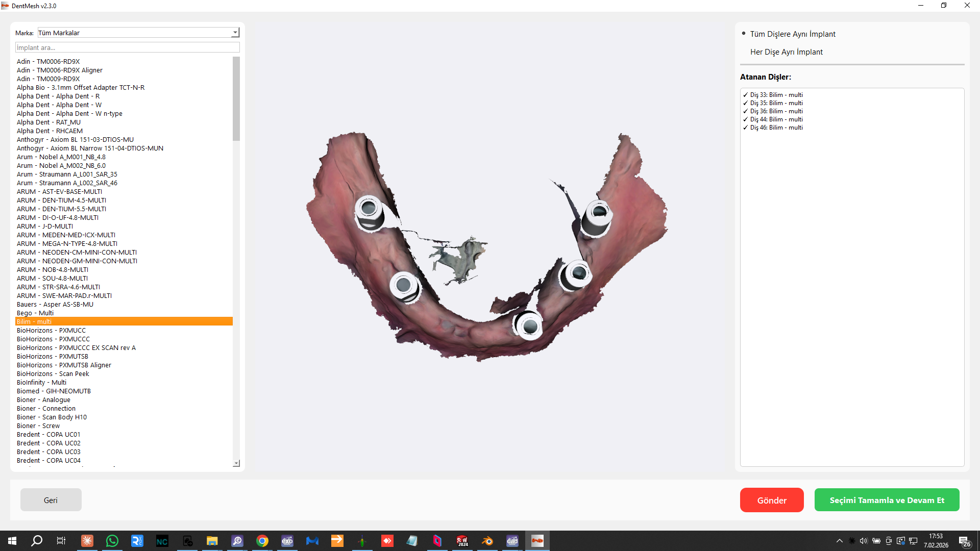Open Google Chrome from the taskbar
This screenshot has width=980, height=551.
point(262,541)
